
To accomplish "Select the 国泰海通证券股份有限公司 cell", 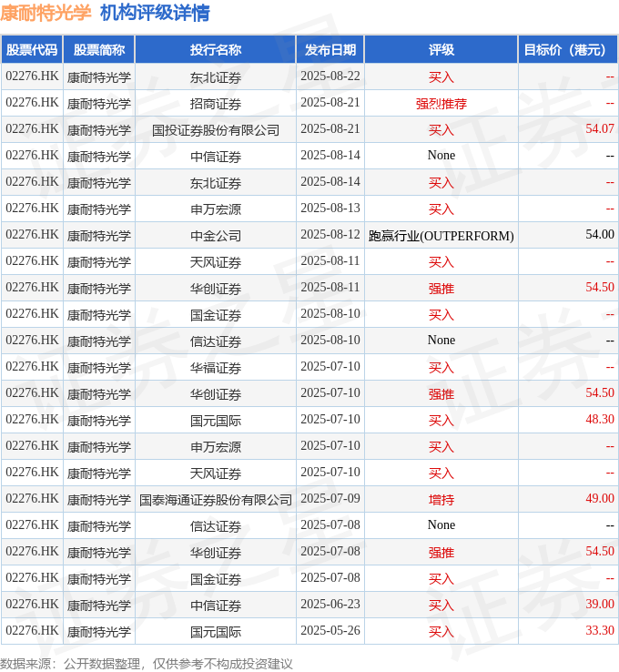I will [216, 499].
